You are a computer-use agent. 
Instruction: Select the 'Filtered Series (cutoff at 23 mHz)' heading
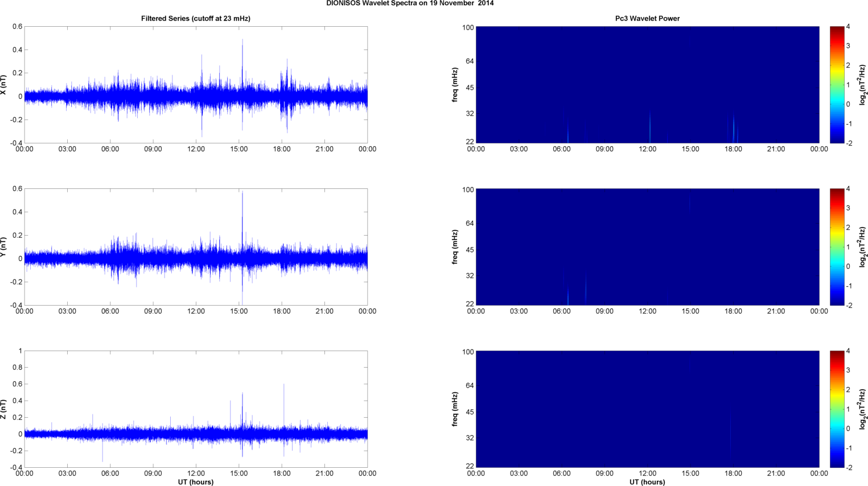[196, 18]
